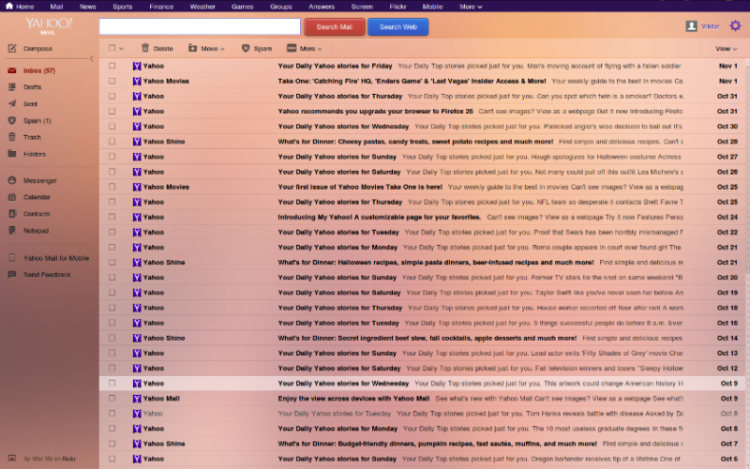Click the Drafts folder icon
The image size is (750, 469).
click(12, 87)
